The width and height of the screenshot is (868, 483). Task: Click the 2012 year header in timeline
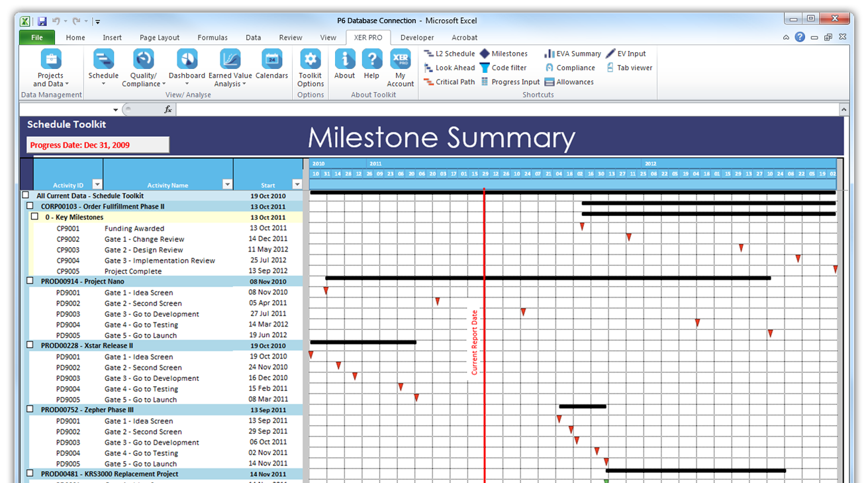[651, 164]
